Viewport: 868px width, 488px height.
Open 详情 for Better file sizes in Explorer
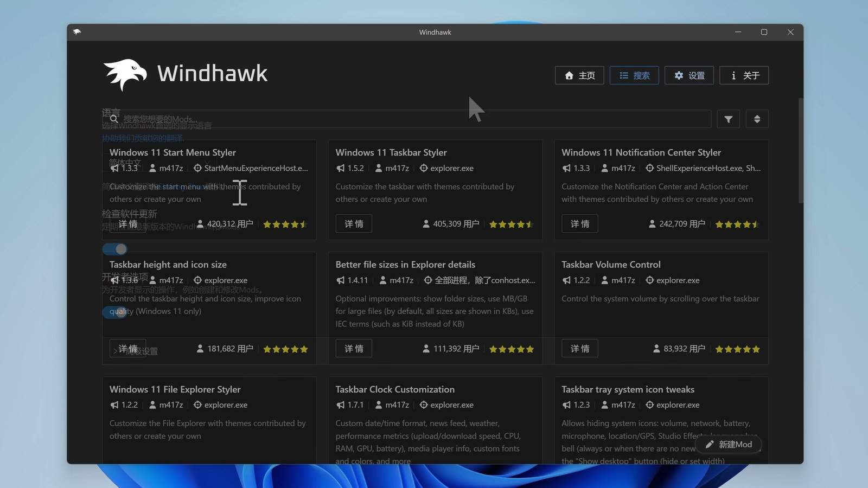click(354, 349)
